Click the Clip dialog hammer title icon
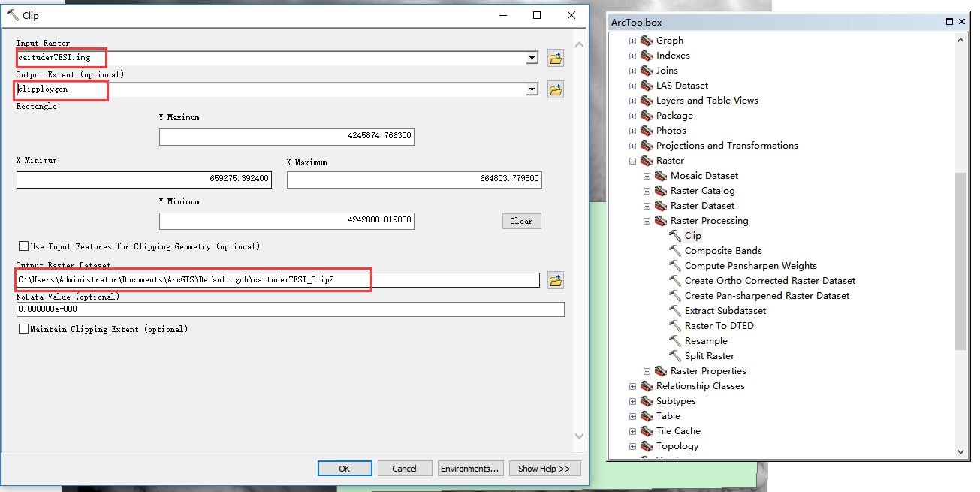 pyautogui.click(x=12, y=15)
